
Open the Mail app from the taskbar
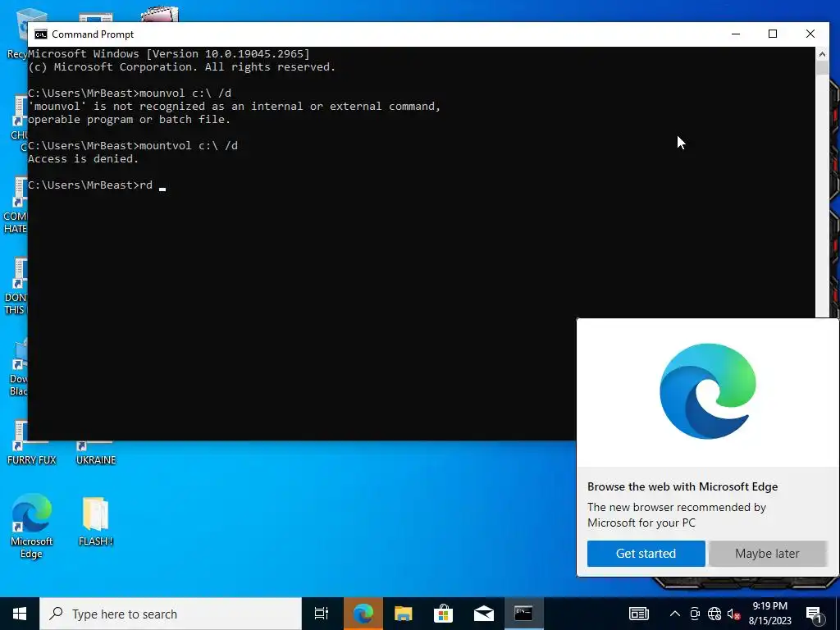point(483,614)
